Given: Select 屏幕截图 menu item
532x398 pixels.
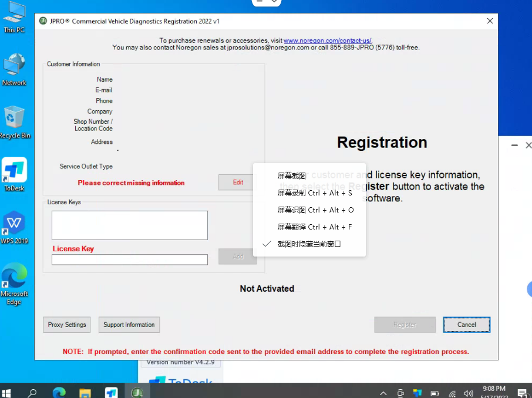Looking at the screenshot, I should coord(309,176).
